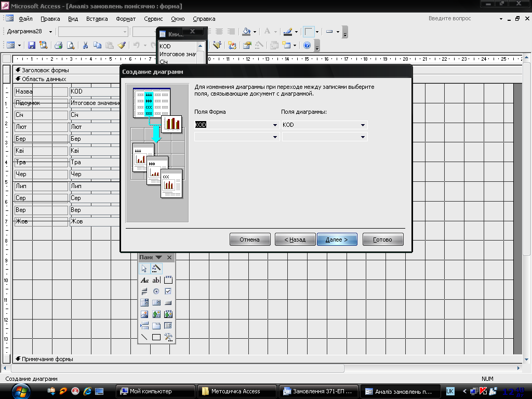Click the Далее > button
The image size is (532, 399).
(337, 240)
